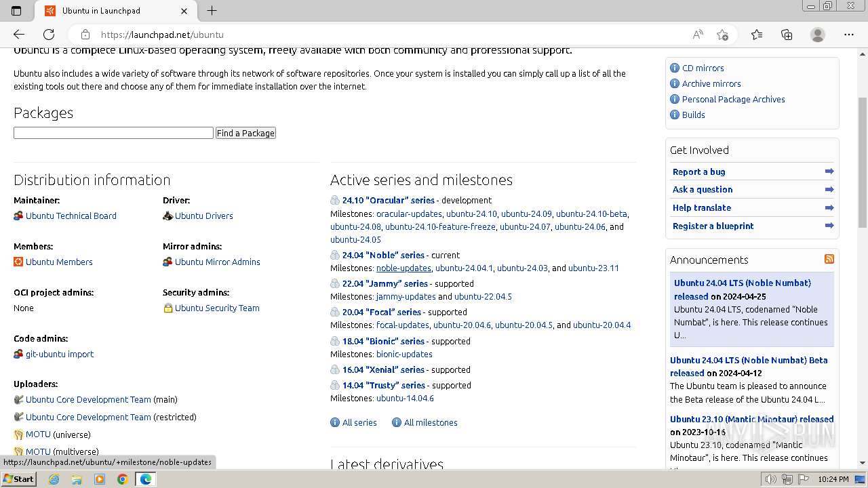This screenshot has height=488, width=868.
Task: Open the bionic-updates milestone link
Action: pyautogui.click(x=404, y=354)
